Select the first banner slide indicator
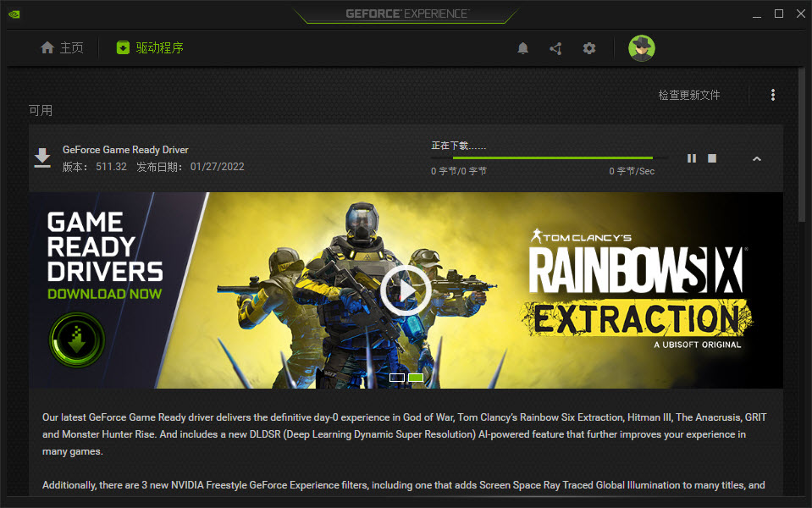812x508 pixels. 396,378
